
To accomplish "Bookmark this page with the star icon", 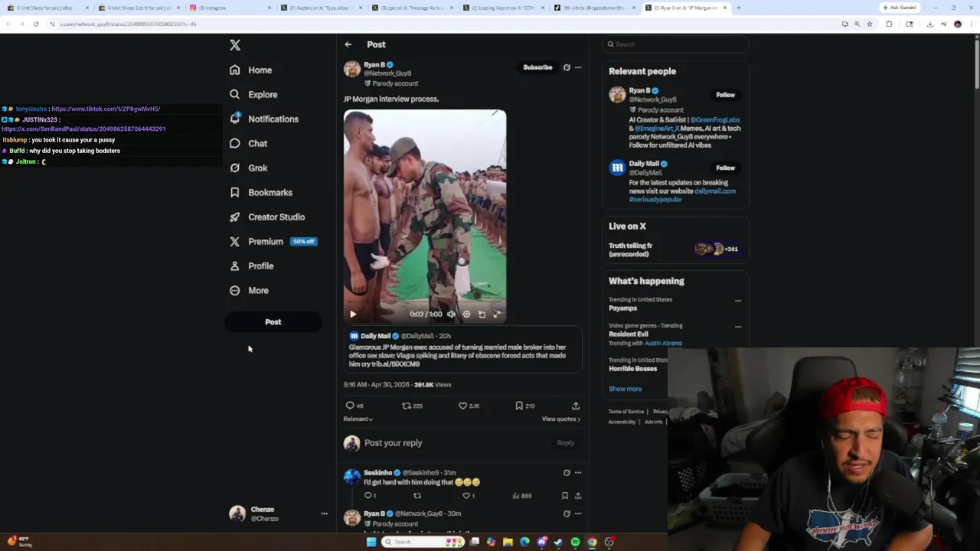I will 870,24.
